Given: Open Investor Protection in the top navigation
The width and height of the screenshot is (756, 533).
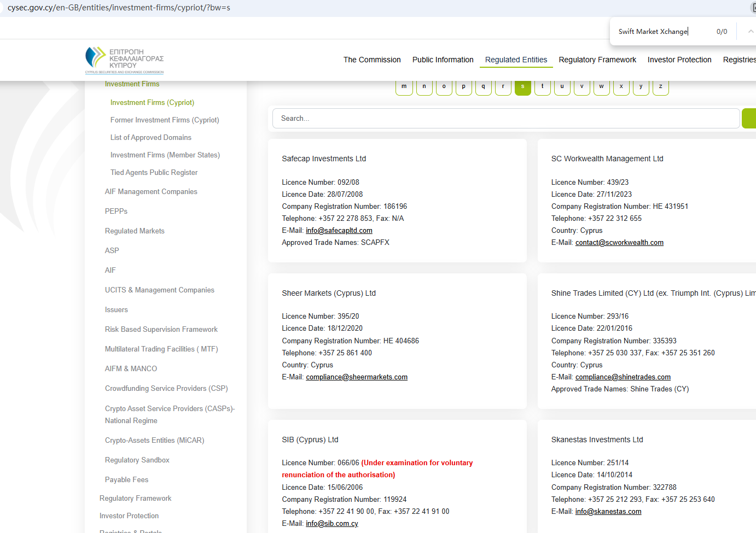Looking at the screenshot, I should pyautogui.click(x=679, y=60).
